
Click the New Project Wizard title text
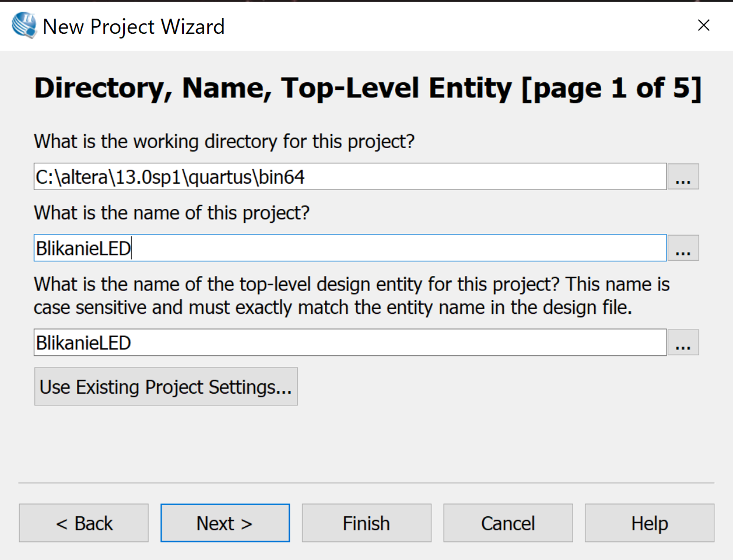click(x=134, y=27)
